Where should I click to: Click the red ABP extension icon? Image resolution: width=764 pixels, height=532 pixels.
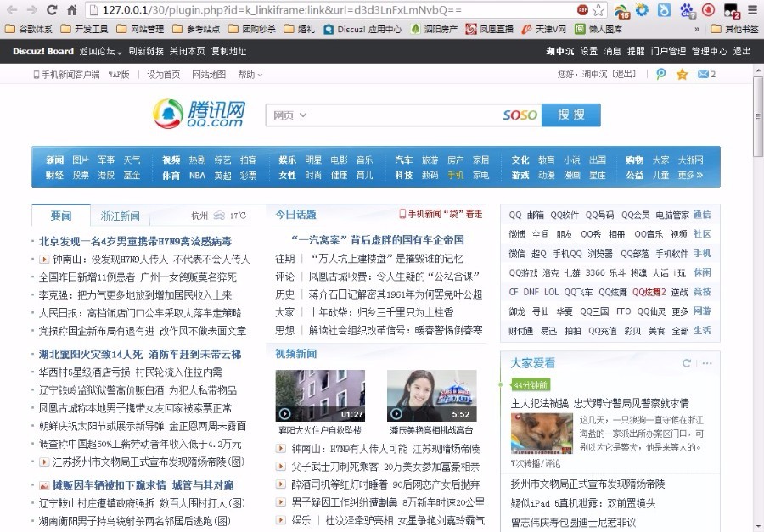tap(582, 9)
